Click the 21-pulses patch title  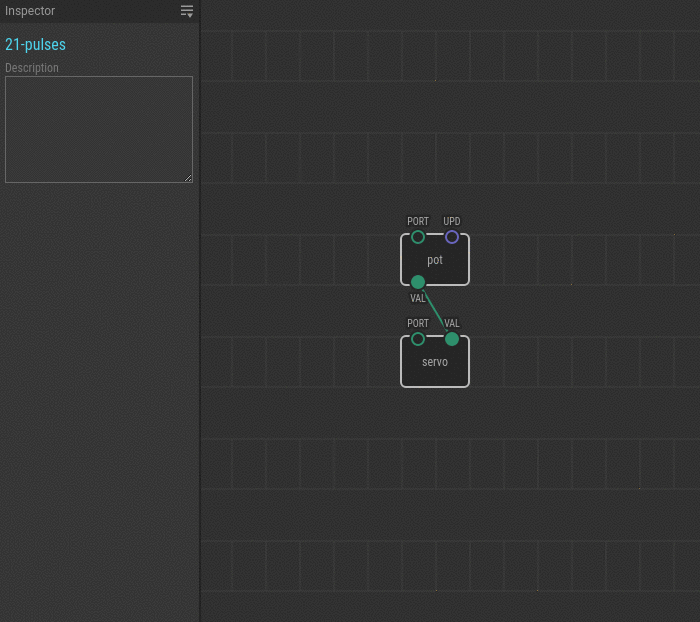click(35, 45)
